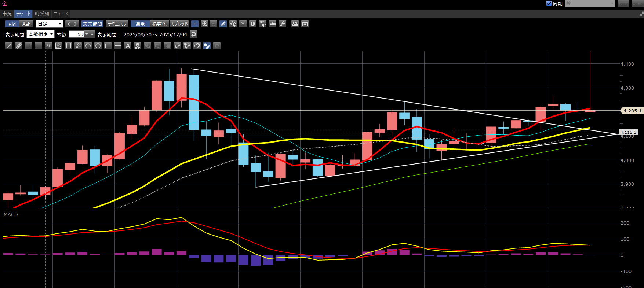Expand the 本数指定 period type dropdown
Viewport: 644px width, 288px height.
click(x=41, y=34)
